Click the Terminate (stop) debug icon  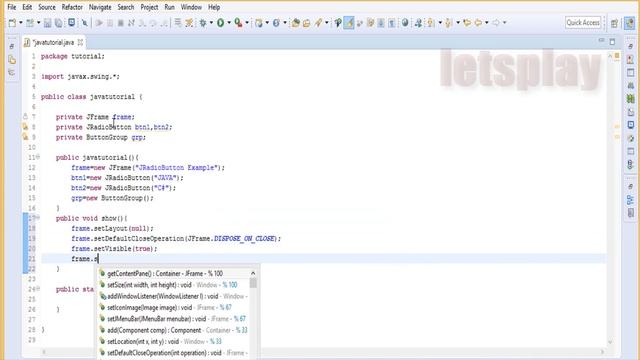121,23
